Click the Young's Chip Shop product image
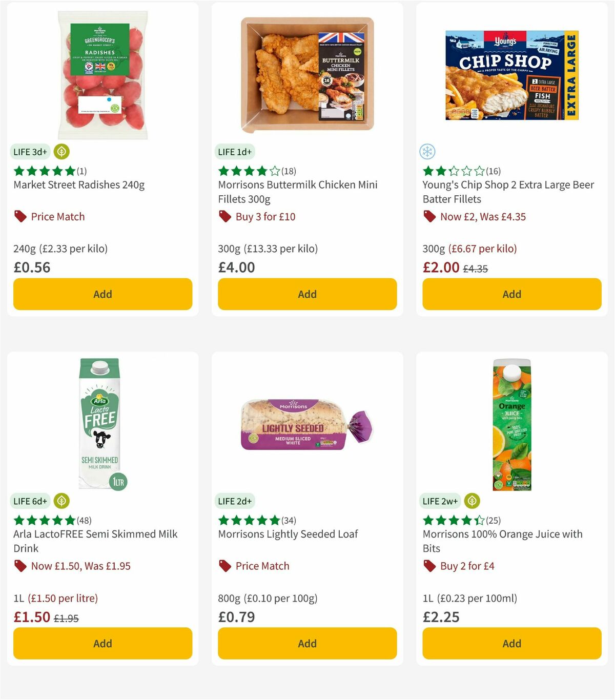Screen dimensions: 615x700 pyautogui.click(x=511, y=75)
